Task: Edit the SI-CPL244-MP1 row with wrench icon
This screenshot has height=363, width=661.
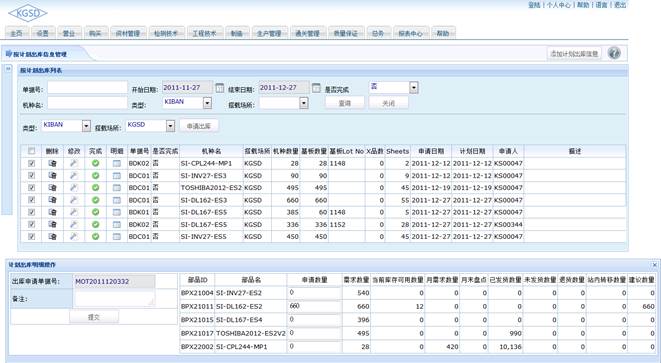Action: coord(74,164)
